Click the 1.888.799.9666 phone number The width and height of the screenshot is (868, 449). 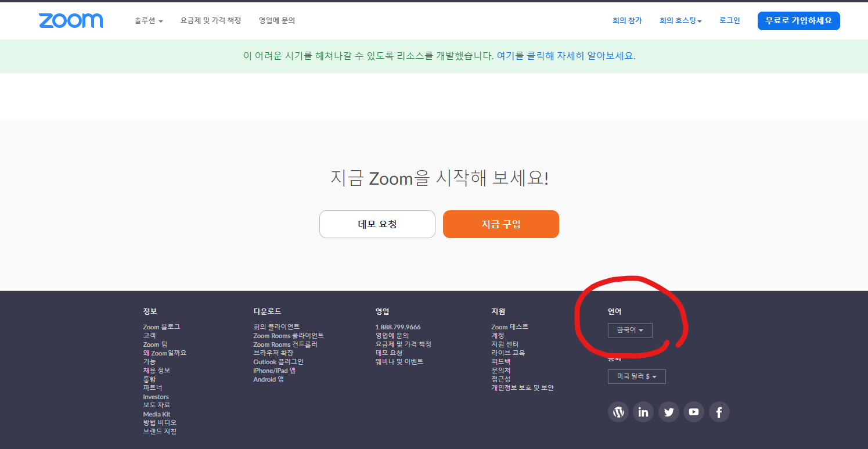click(398, 327)
